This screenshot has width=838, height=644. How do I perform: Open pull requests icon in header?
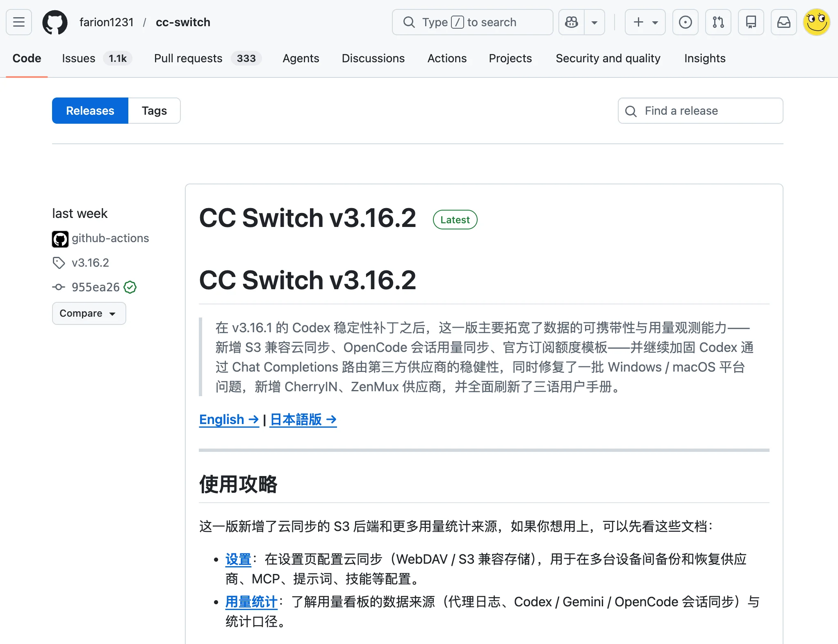(x=718, y=22)
